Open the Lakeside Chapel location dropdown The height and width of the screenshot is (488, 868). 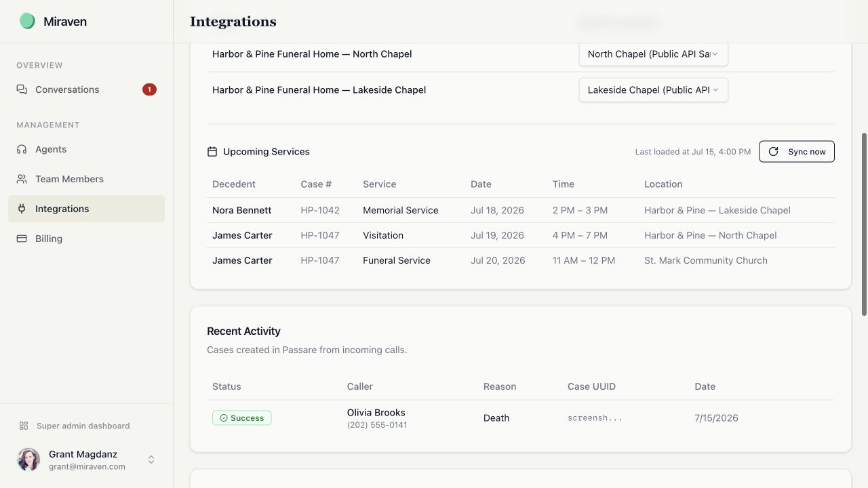click(x=653, y=90)
